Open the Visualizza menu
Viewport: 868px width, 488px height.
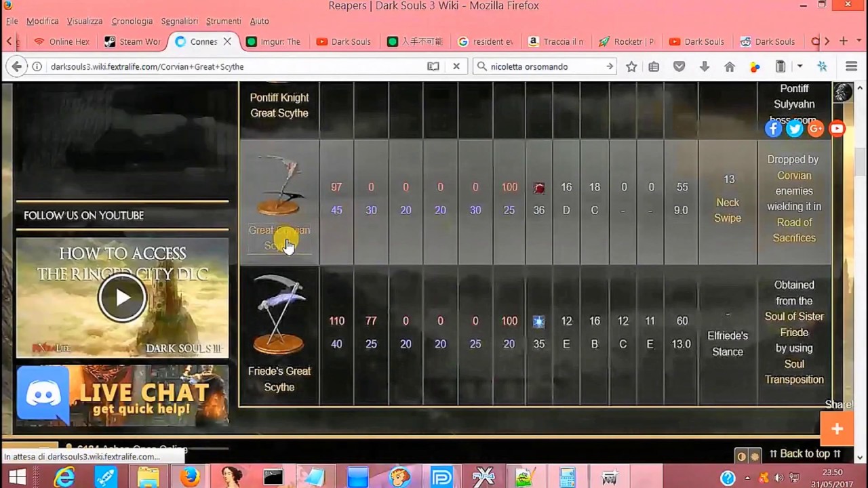85,21
